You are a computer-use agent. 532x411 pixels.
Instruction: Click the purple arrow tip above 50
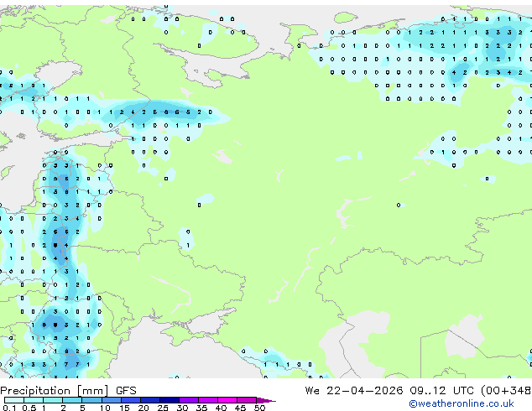[266, 400]
